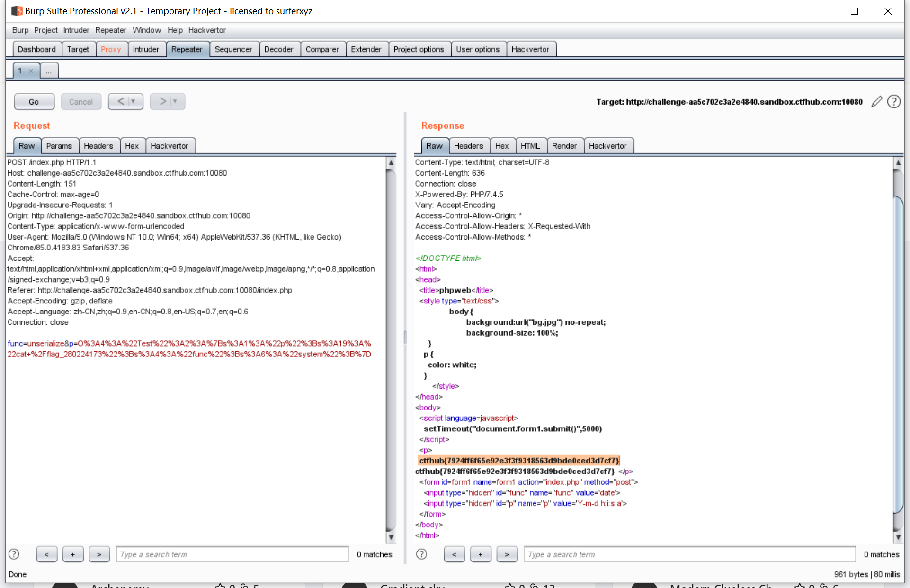Image resolution: width=910 pixels, height=588 pixels.
Task: Click the X-Powered-By: PHP/7.4.5 header
Action: coord(459,195)
